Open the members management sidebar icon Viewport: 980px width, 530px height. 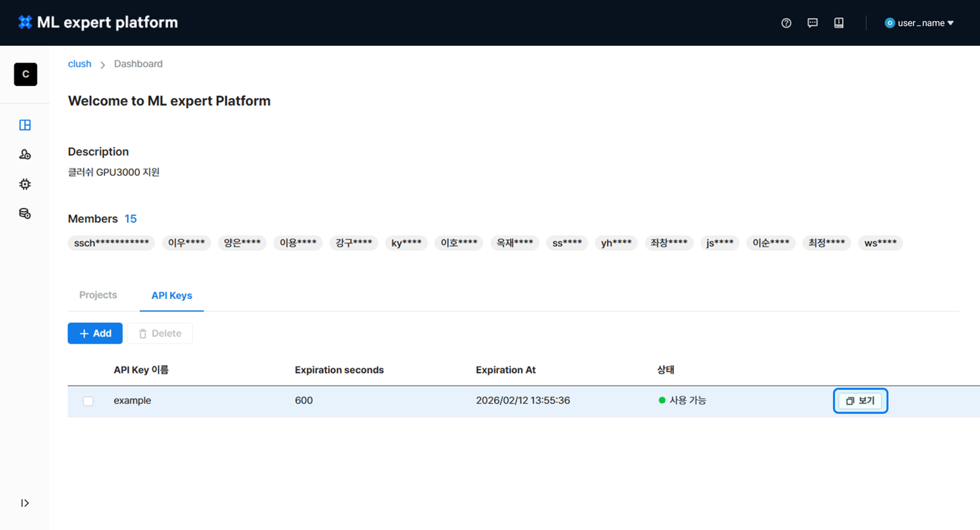pyautogui.click(x=25, y=154)
